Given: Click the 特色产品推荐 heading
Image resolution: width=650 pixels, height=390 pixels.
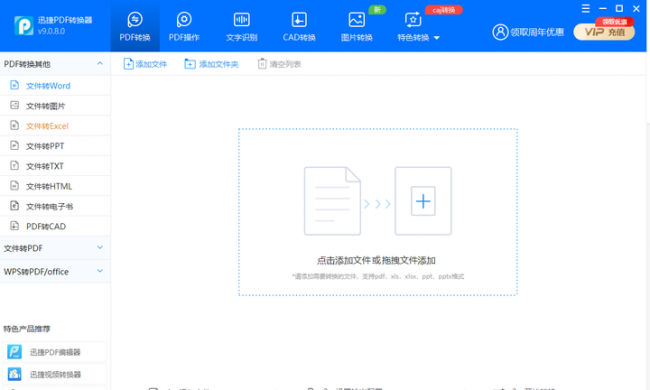Looking at the screenshot, I should (27, 329).
